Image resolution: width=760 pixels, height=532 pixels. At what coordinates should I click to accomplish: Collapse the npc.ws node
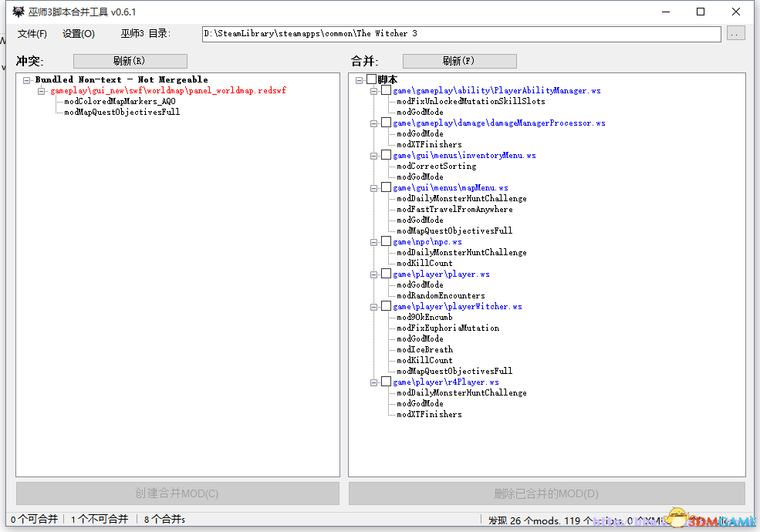373,242
